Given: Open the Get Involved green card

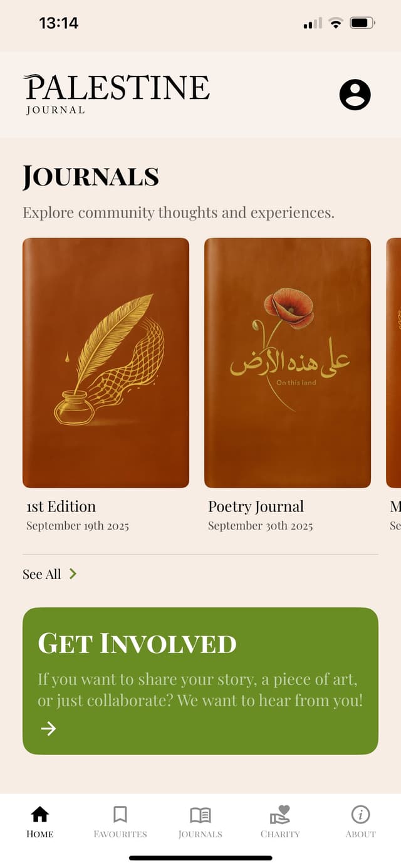Looking at the screenshot, I should [200, 681].
